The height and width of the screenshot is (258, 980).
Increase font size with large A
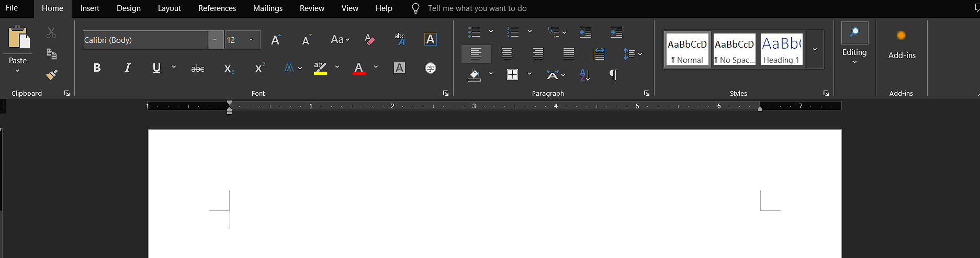tap(276, 40)
